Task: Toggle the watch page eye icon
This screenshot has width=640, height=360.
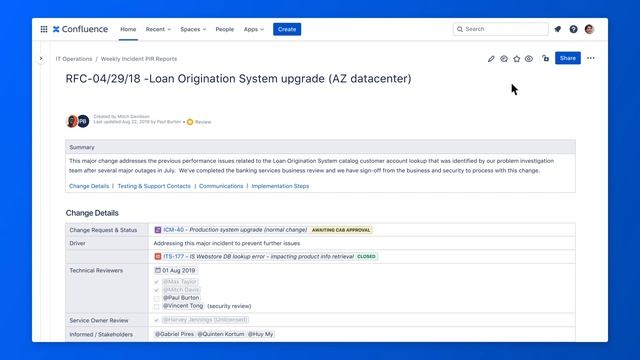Action: [x=529, y=59]
